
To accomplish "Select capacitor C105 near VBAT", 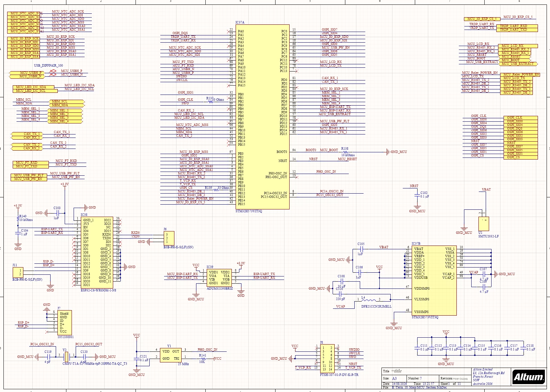I will click(361, 249).
